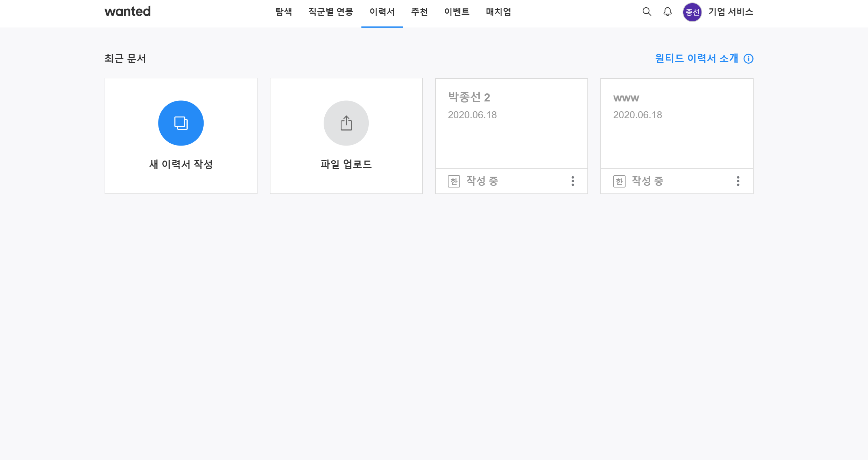This screenshot has width=868, height=460.
Task: Open the www resume title
Action: click(x=626, y=98)
